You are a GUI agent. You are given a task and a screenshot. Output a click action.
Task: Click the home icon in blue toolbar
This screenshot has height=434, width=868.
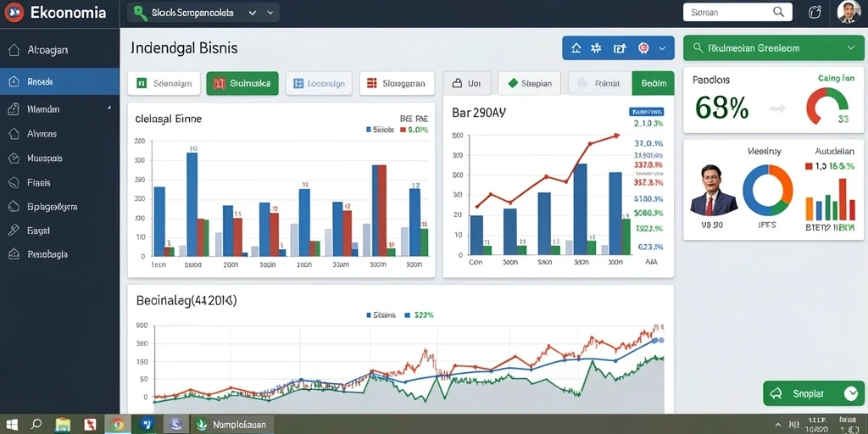coord(576,48)
